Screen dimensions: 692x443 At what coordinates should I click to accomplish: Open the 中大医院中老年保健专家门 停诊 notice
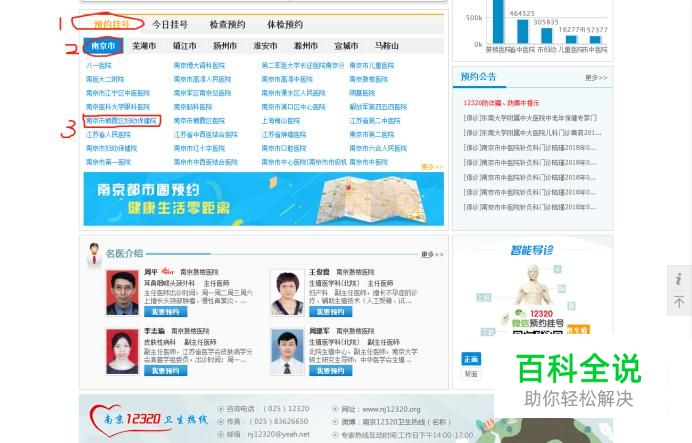click(x=530, y=118)
